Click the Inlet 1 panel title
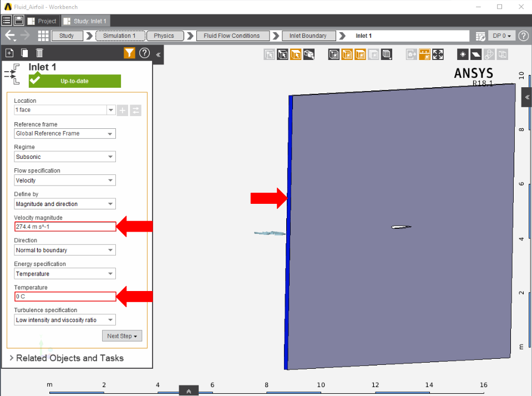The image size is (532, 396). tap(42, 67)
